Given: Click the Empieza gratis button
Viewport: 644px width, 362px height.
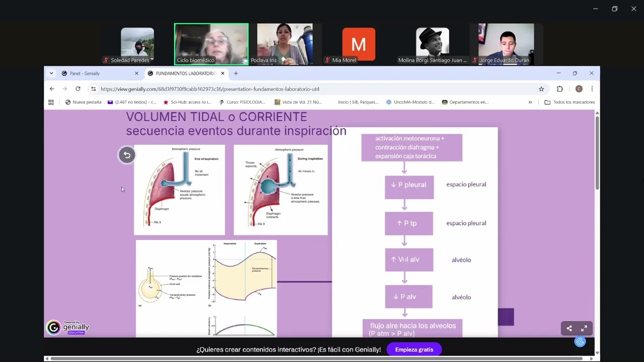Looking at the screenshot, I should [414, 349].
